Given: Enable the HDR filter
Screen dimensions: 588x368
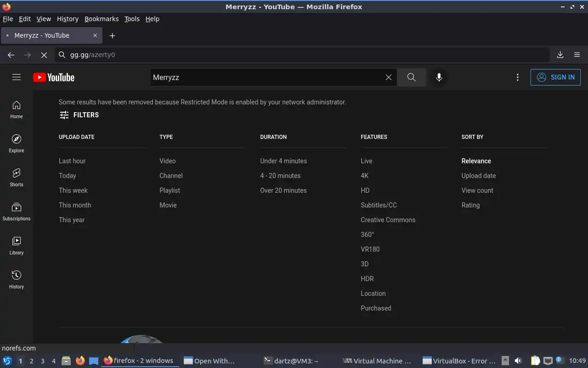Looking at the screenshot, I should coord(367,279).
